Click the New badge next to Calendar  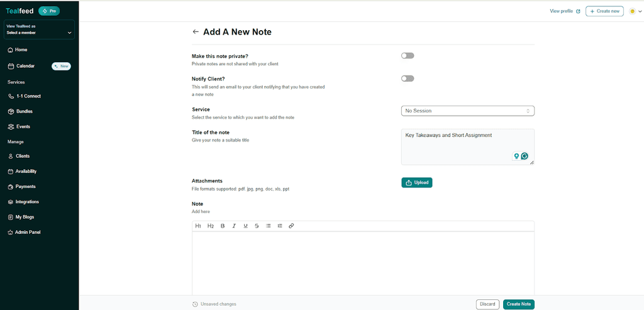(61, 66)
